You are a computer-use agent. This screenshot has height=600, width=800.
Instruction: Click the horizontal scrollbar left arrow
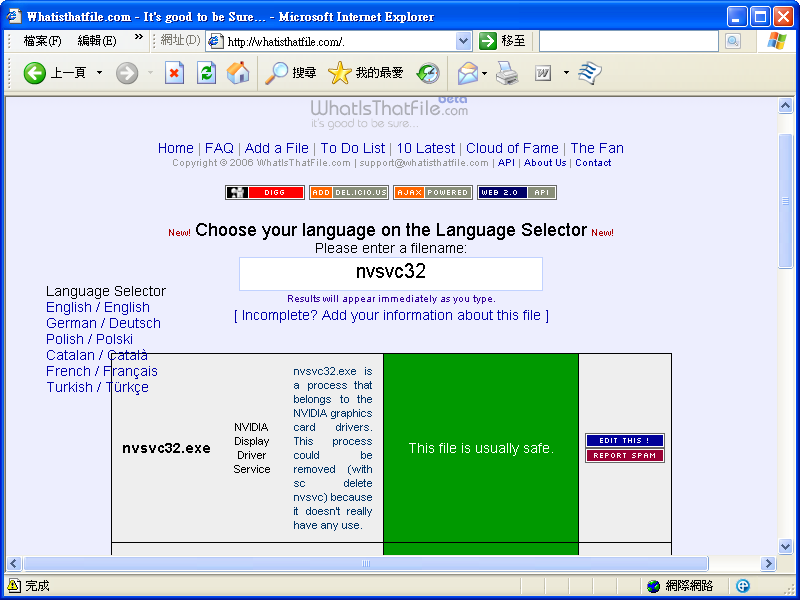14,564
